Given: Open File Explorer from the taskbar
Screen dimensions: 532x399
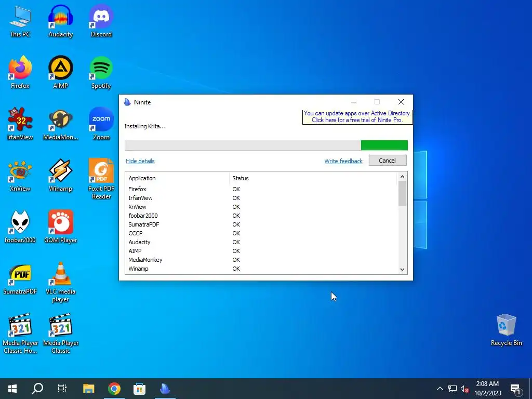Looking at the screenshot, I should coord(88,389).
